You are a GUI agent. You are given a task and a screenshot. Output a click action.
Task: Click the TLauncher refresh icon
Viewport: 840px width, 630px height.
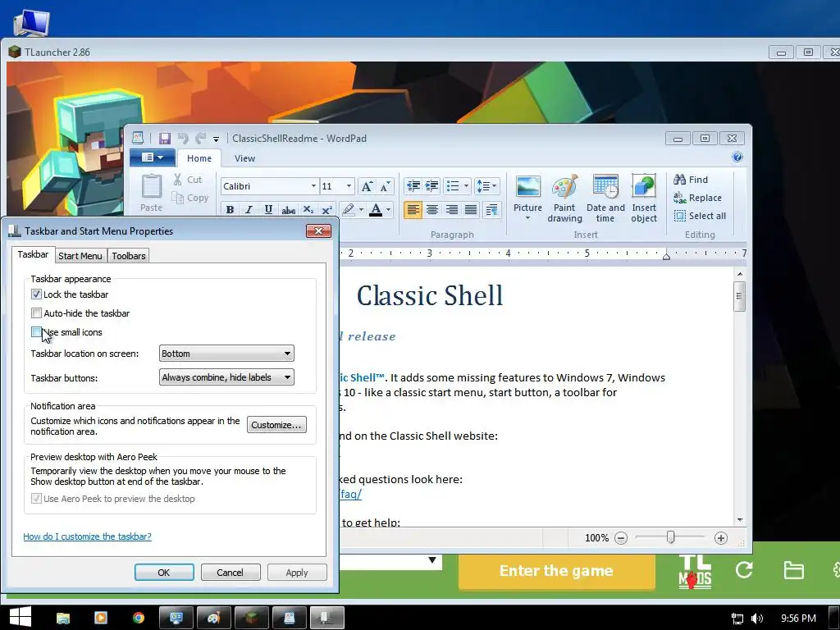[x=744, y=569]
